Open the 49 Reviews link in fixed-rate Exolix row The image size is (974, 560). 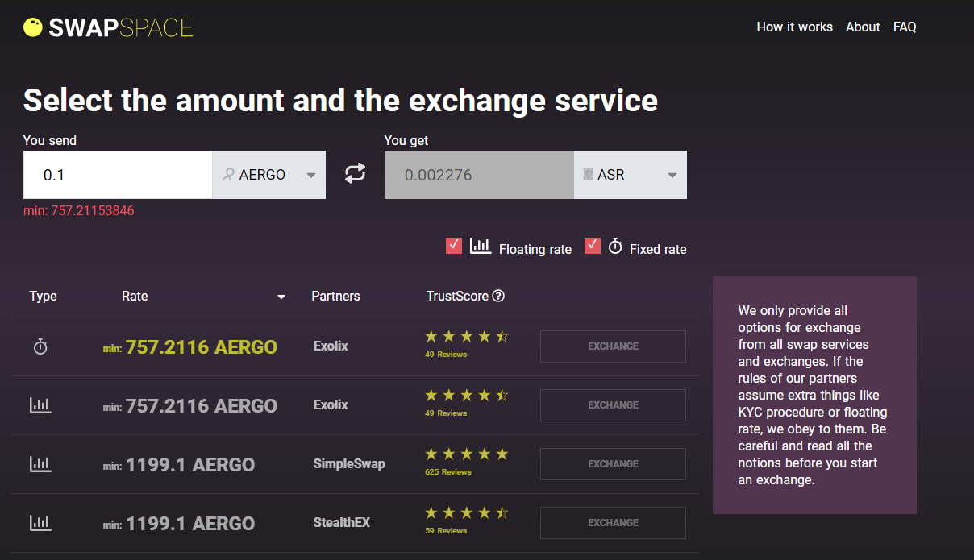pos(446,355)
